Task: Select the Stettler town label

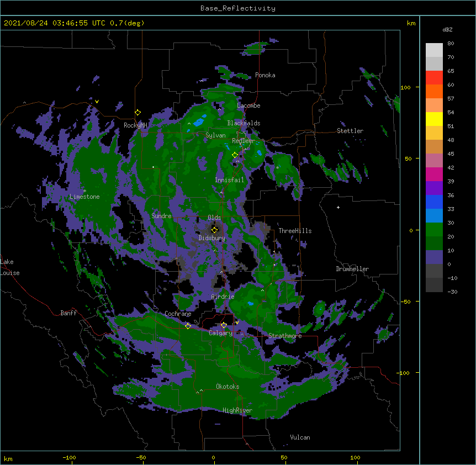Action: pyautogui.click(x=350, y=131)
